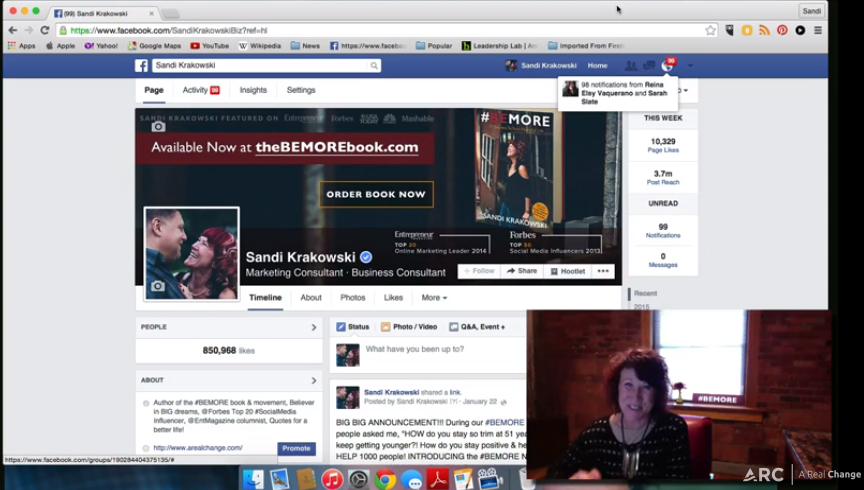Expand the ABOUT section chevron
The height and width of the screenshot is (490, 864).
point(314,380)
